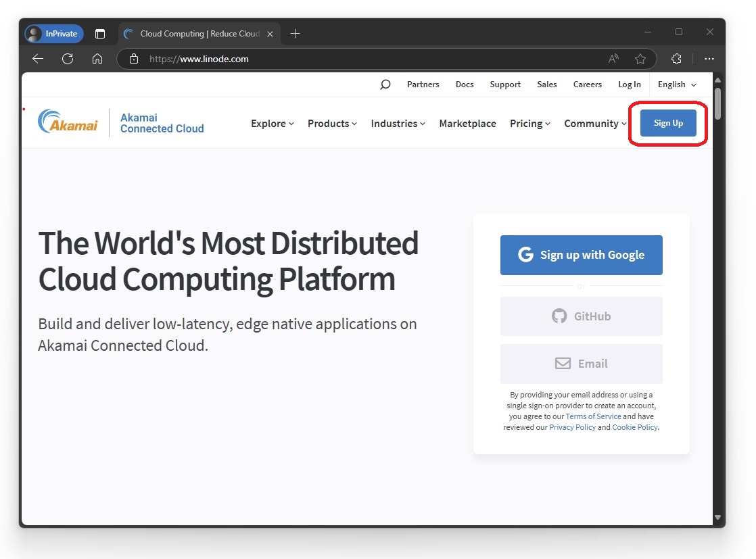Go to the Docs page

[x=465, y=84]
